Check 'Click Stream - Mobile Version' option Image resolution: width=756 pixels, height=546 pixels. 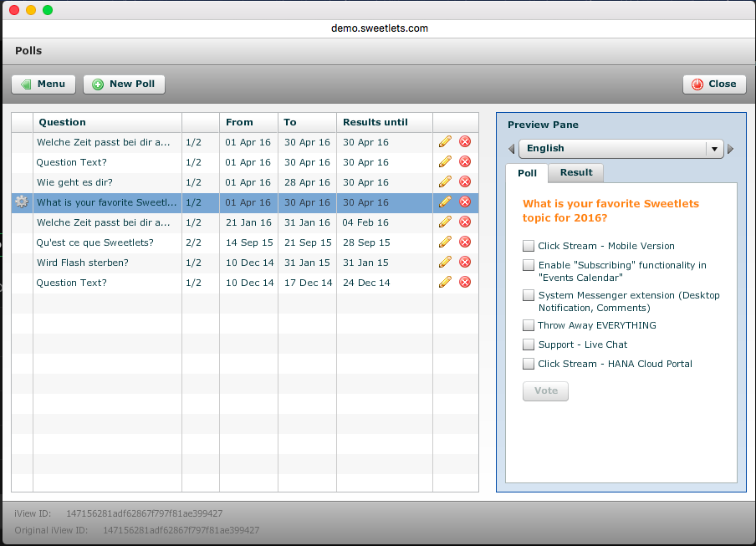pyautogui.click(x=529, y=246)
